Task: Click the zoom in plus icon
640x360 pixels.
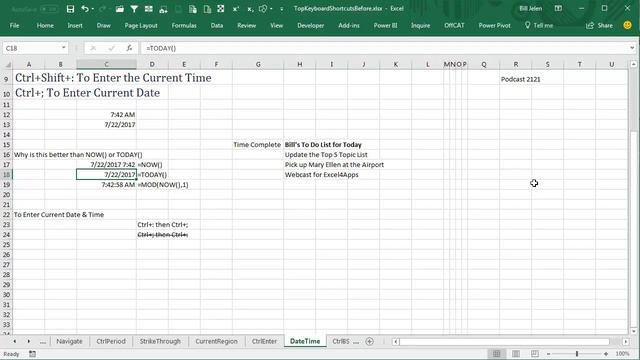Action: pos(606,354)
